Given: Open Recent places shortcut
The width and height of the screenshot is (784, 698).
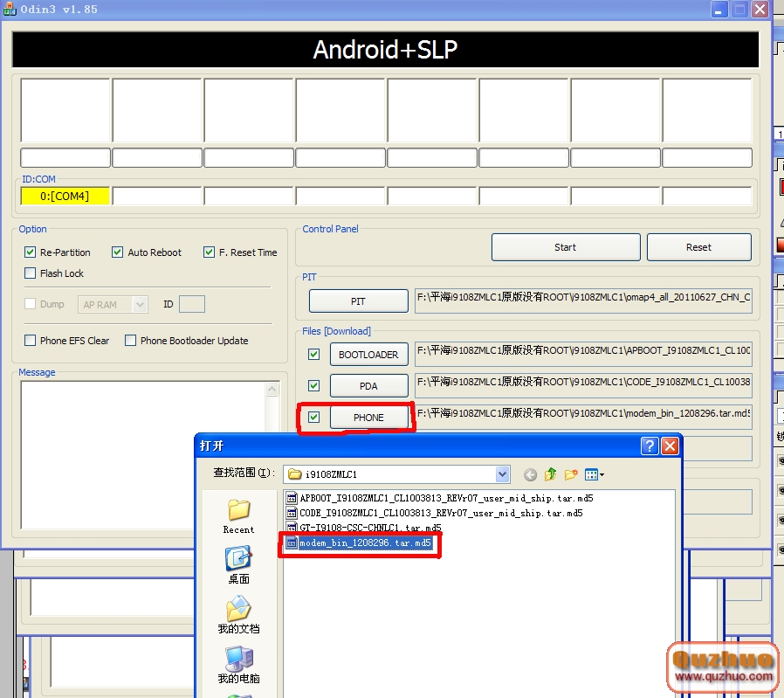Looking at the screenshot, I should point(238,517).
